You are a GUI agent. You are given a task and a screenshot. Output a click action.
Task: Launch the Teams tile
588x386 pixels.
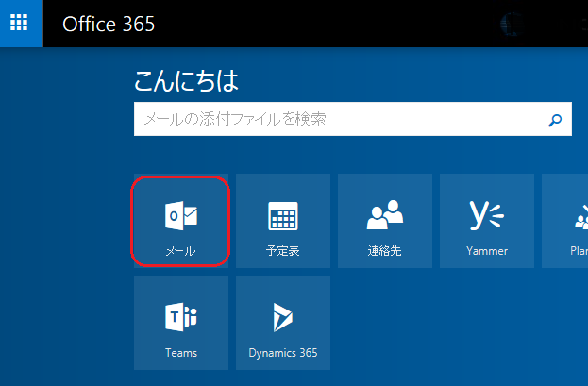coord(181,323)
